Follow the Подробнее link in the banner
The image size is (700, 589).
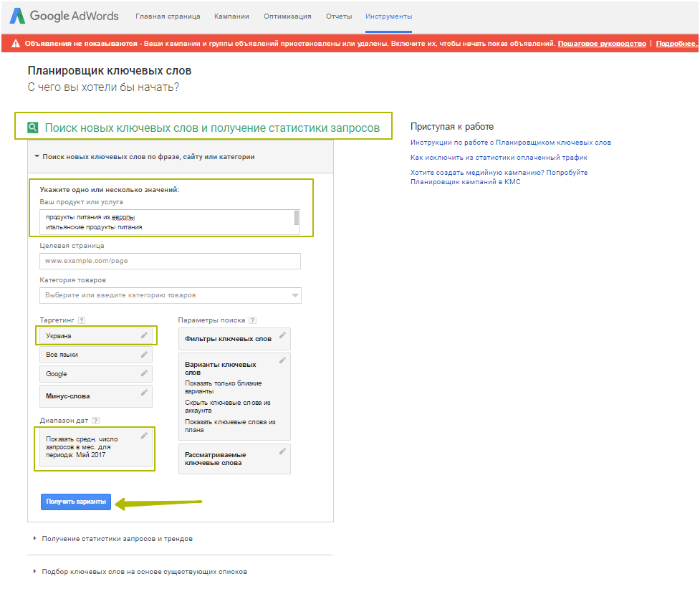[676, 43]
